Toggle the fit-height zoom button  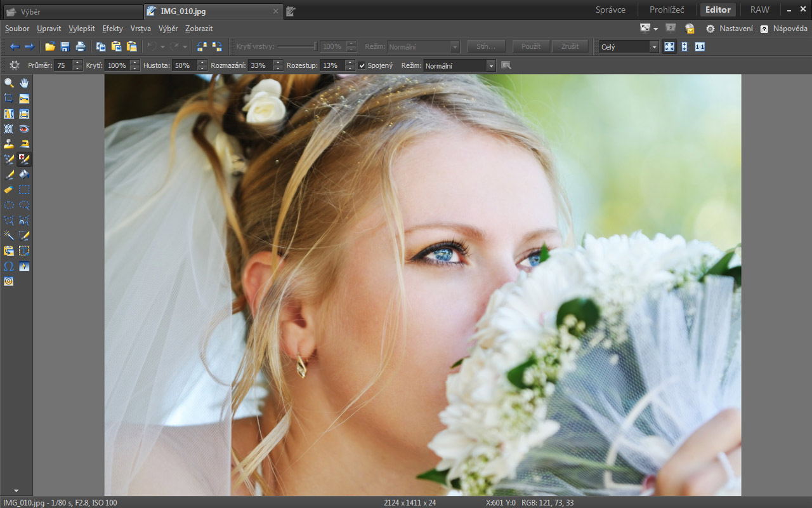tap(684, 46)
